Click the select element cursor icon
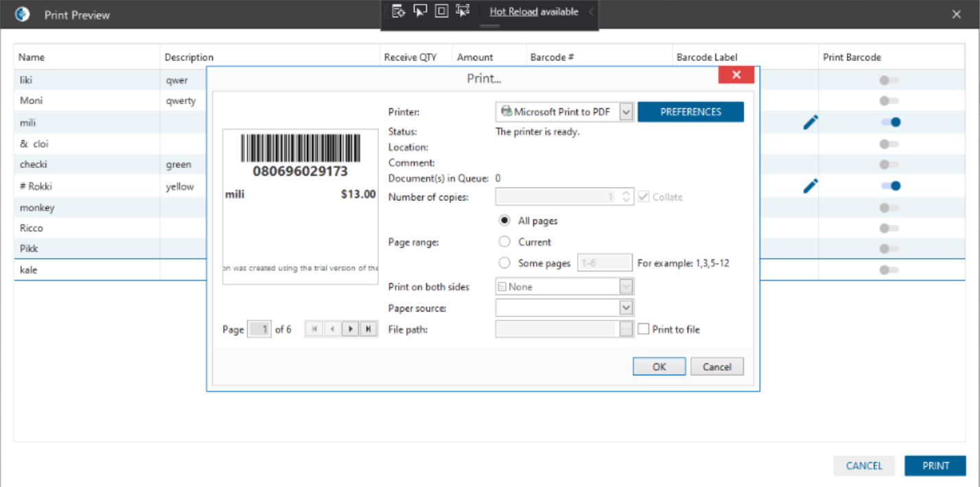Image resolution: width=980 pixels, height=487 pixels. click(x=420, y=11)
